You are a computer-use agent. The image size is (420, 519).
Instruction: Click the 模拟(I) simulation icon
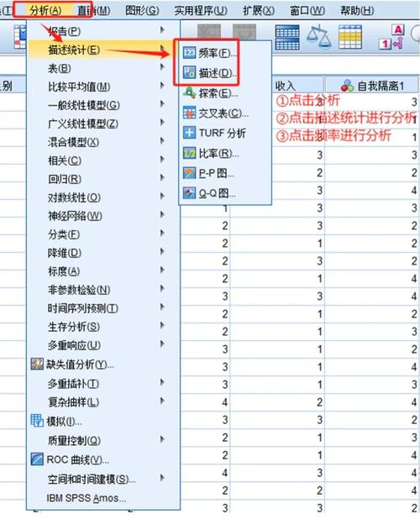37,421
